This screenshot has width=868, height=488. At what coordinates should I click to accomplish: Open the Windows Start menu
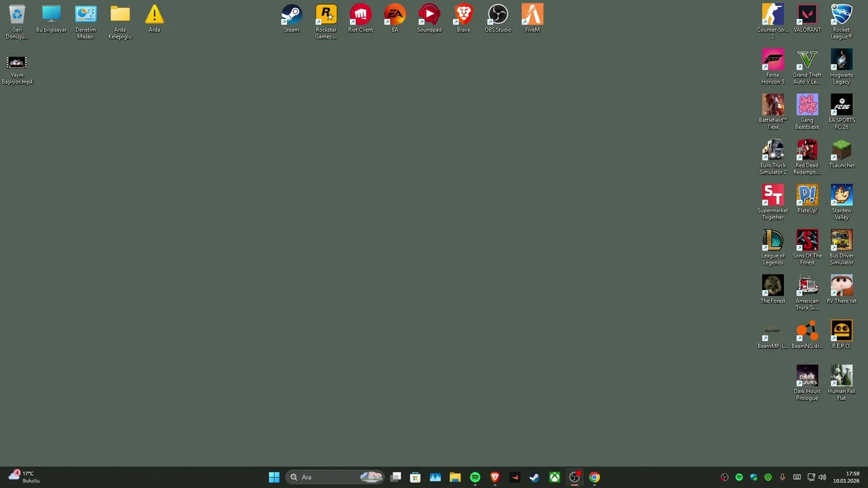274,477
